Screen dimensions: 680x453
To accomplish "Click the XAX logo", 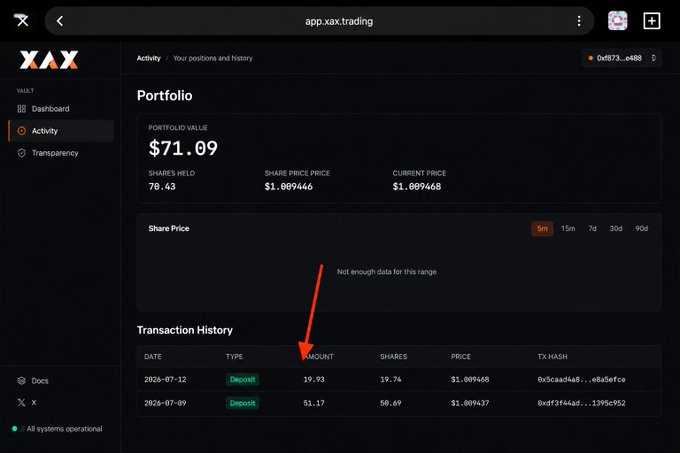I will pos(49,60).
